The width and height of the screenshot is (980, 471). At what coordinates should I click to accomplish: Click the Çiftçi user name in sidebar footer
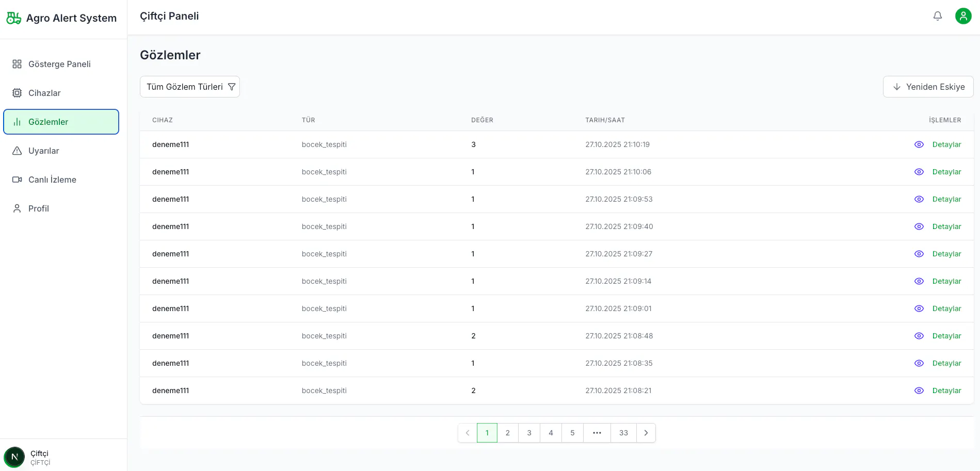pos(39,453)
